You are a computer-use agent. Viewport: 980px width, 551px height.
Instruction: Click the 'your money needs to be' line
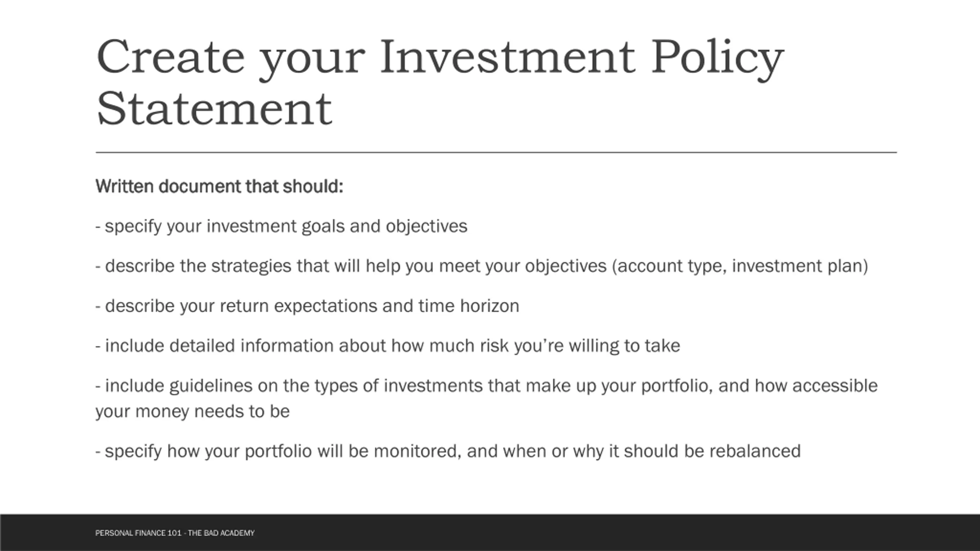coord(193,412)
